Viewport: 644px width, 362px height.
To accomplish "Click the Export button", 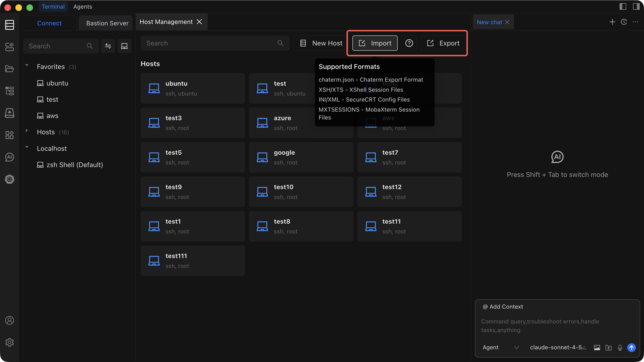I will tap(443, 43).
